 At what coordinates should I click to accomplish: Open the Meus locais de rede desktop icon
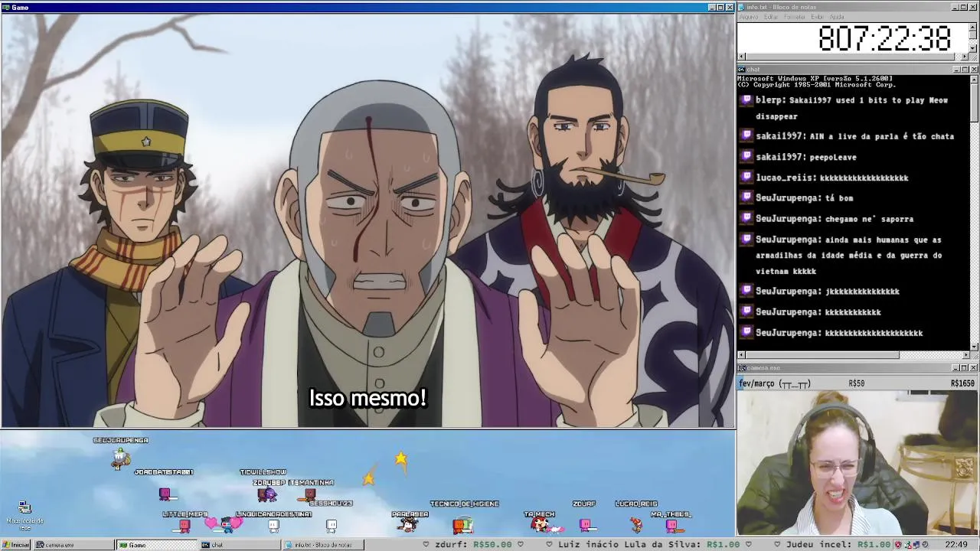click(x=24, y=516)
